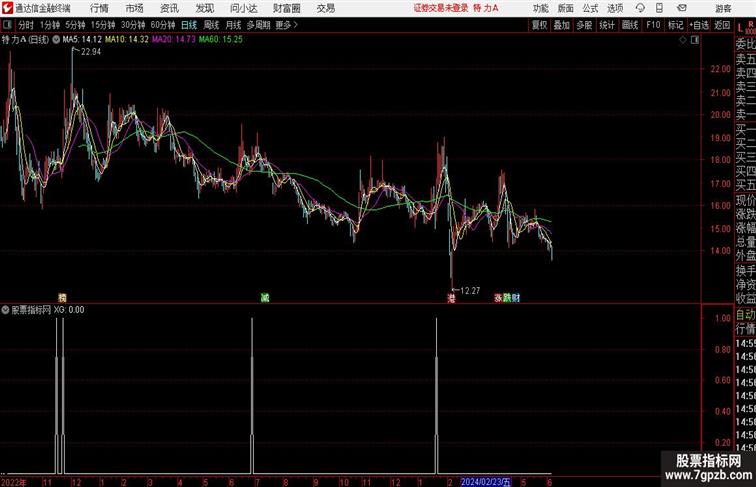Click the 涨 event marker on chart
Screen dimensions: 756x487
(x=499, y=298)
